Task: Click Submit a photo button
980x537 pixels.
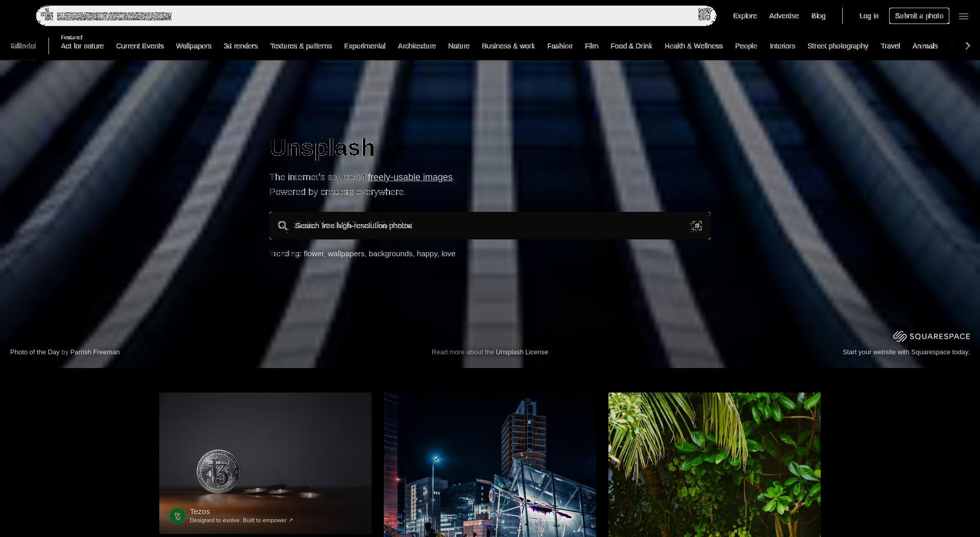Action: [919, 16]
